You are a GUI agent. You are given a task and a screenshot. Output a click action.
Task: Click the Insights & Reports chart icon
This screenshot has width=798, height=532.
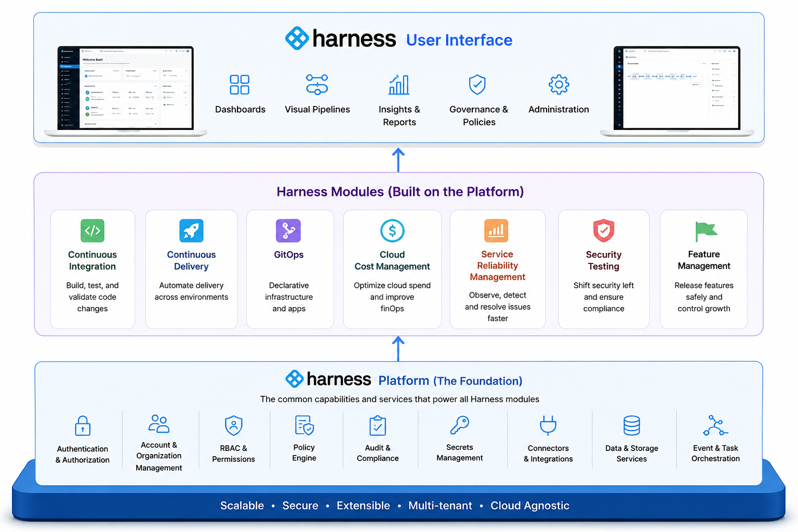click(399, 85)
